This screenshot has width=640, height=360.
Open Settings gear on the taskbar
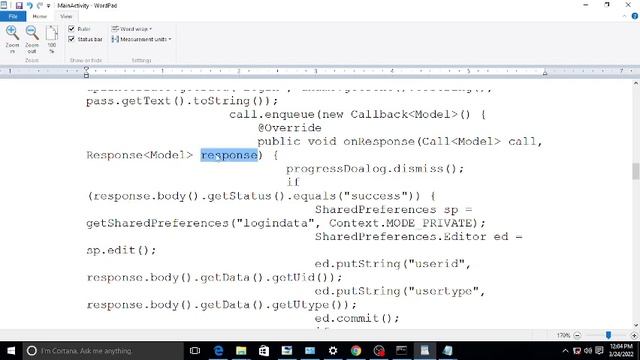coord(333,351)
